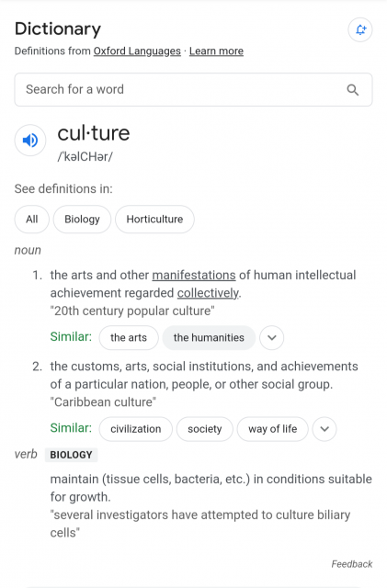Select the Biology definitions filter
The image size is (387, 588).
[82, 219]
